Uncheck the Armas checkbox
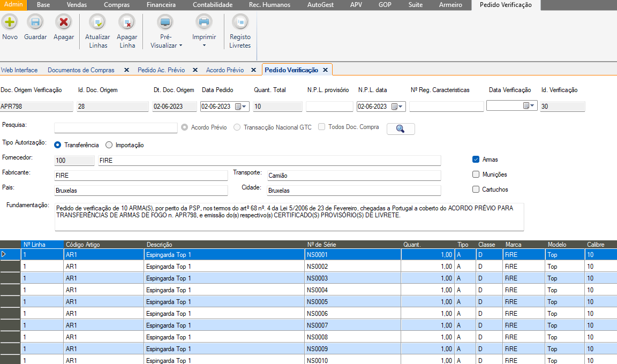This screenshot has height=364, width=617. [x=476, y=160]
